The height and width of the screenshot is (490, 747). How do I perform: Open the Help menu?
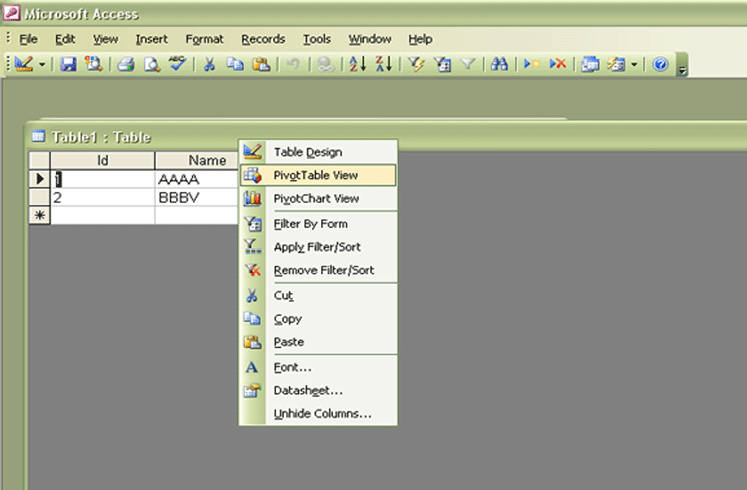tap(420, 39)
